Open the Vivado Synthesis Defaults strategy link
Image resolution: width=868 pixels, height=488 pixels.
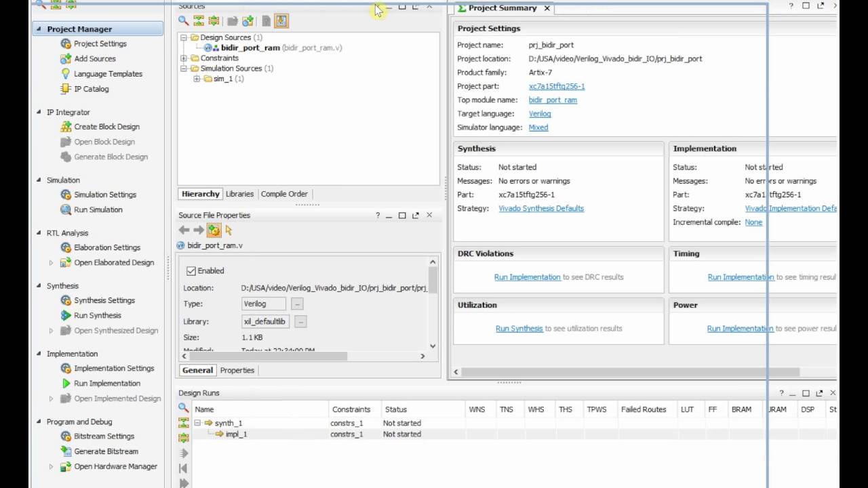click(x=541, y=209)
